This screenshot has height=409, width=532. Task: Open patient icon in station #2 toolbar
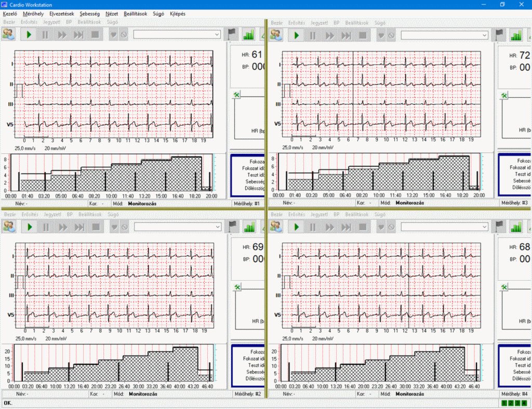coord(9,227)
